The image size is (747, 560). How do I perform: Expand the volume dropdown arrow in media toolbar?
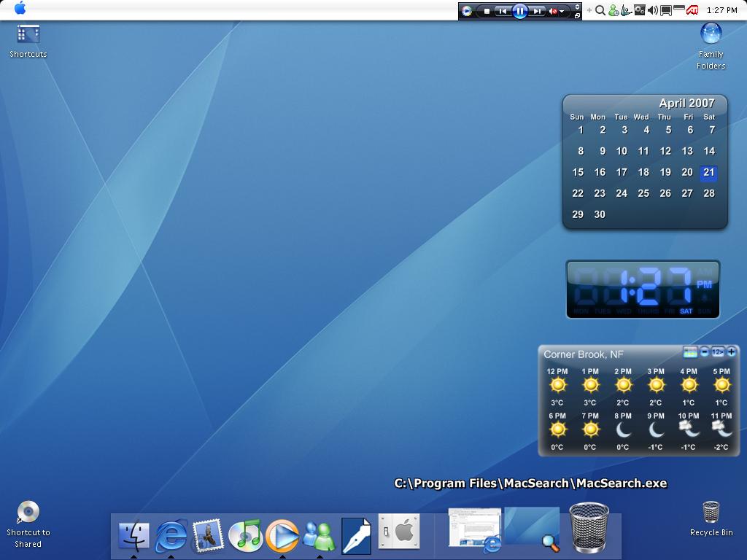click(562, 11)
